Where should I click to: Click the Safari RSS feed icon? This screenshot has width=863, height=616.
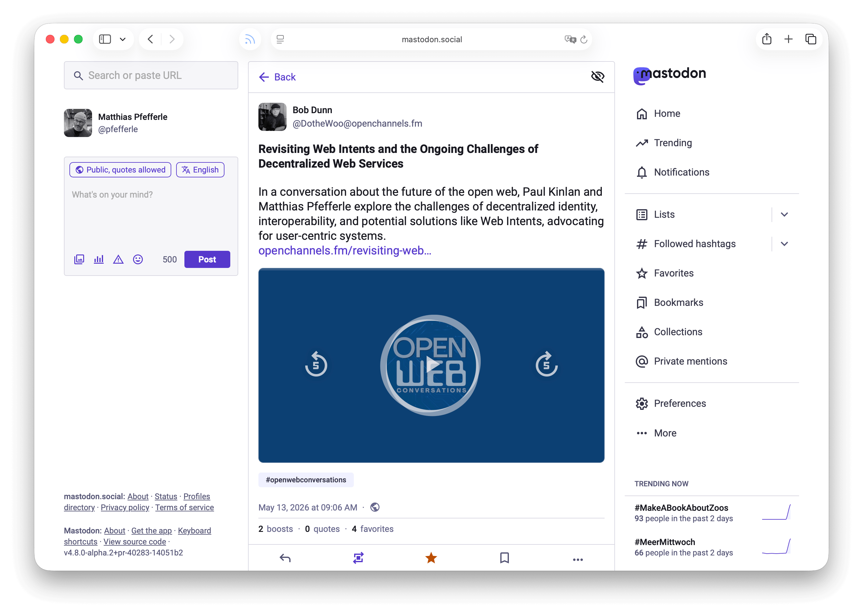[250, 39]
